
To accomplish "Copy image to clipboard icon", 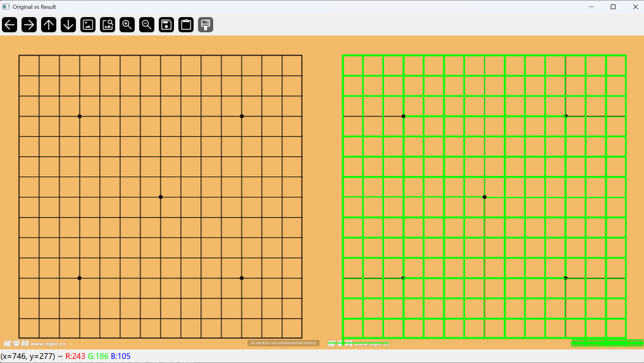I will tap(186, 25).
